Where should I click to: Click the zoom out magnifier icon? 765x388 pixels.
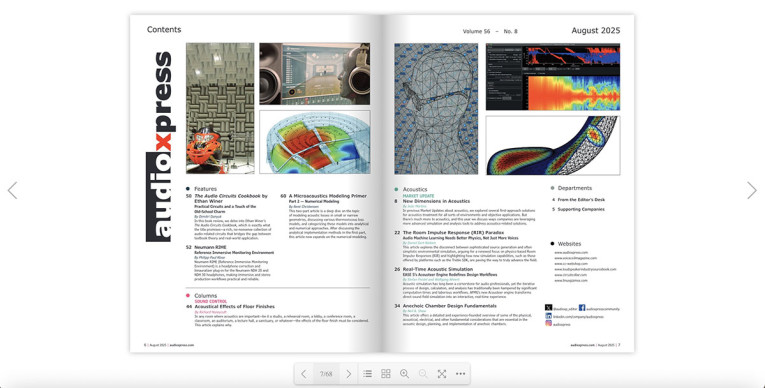pyautogui.click(x=423, y=374)
